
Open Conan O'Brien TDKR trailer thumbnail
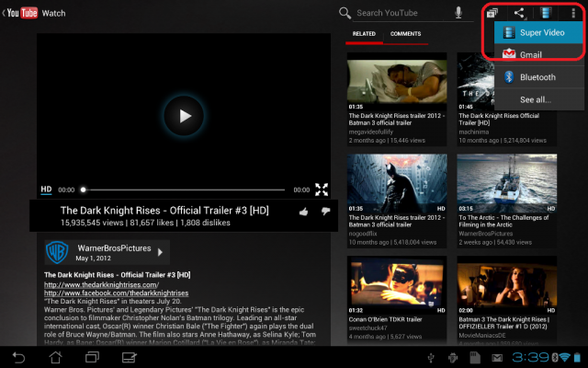coord(397,285)
